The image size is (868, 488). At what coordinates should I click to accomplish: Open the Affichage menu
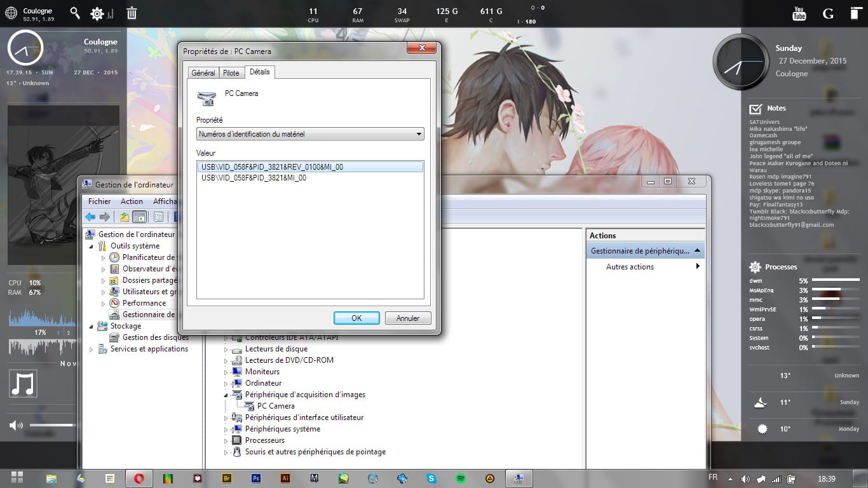(164, 201)
